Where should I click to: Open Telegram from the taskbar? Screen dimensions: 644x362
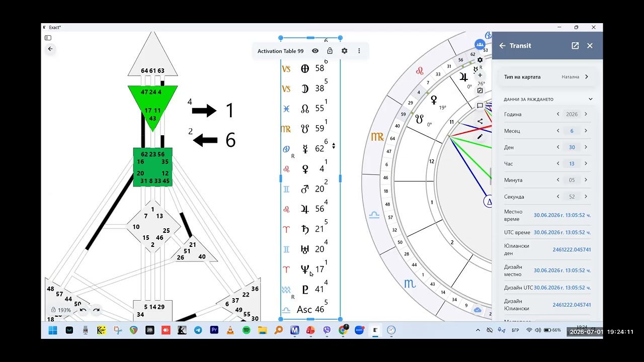pyautogui.click(x=198, y=330)
